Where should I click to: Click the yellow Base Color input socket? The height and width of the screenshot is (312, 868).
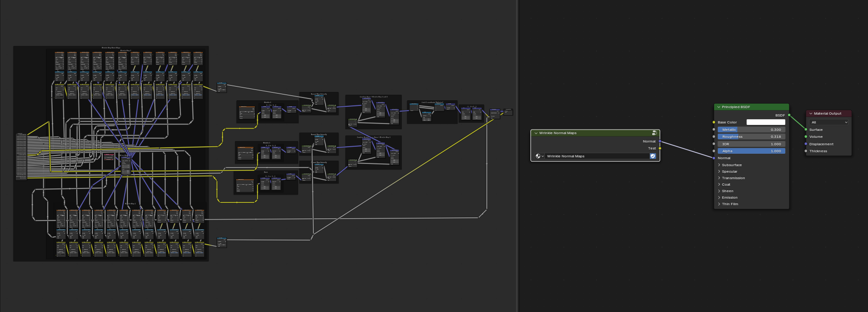[714, 123]
